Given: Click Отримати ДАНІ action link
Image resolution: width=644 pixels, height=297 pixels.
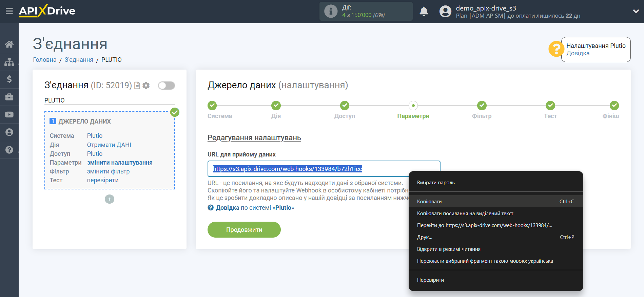Looking at the screenshot, I should point(109,145).
